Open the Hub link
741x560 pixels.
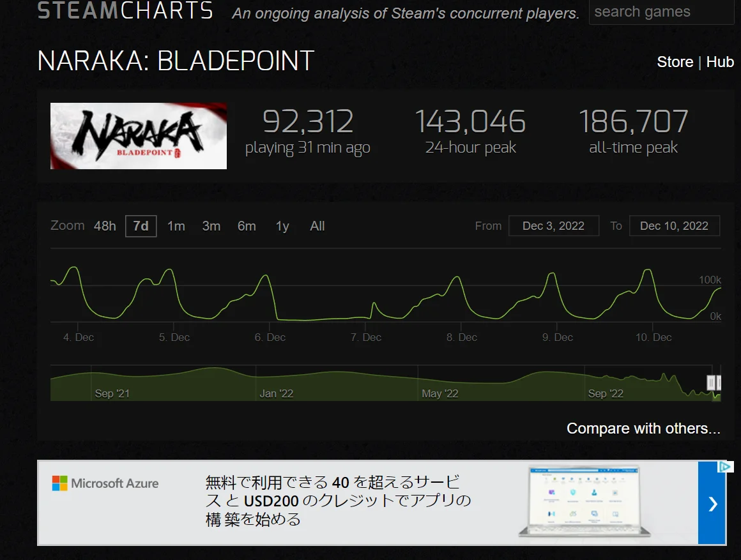pos(720,62)
